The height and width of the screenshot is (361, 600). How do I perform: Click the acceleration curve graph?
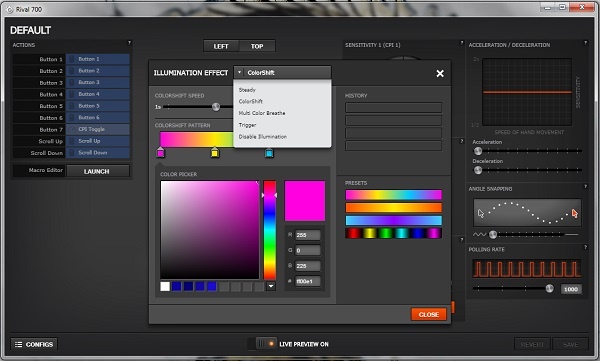click(x=527, y=92)
